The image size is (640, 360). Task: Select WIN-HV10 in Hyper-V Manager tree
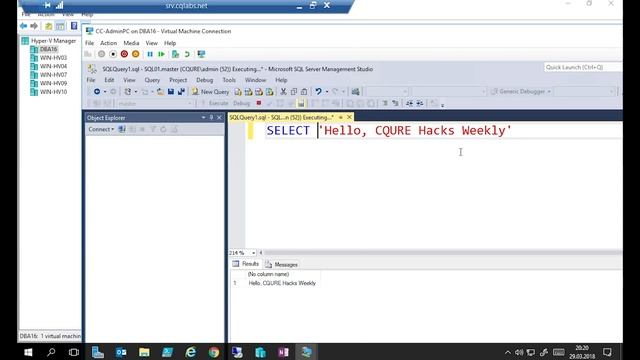53,92
